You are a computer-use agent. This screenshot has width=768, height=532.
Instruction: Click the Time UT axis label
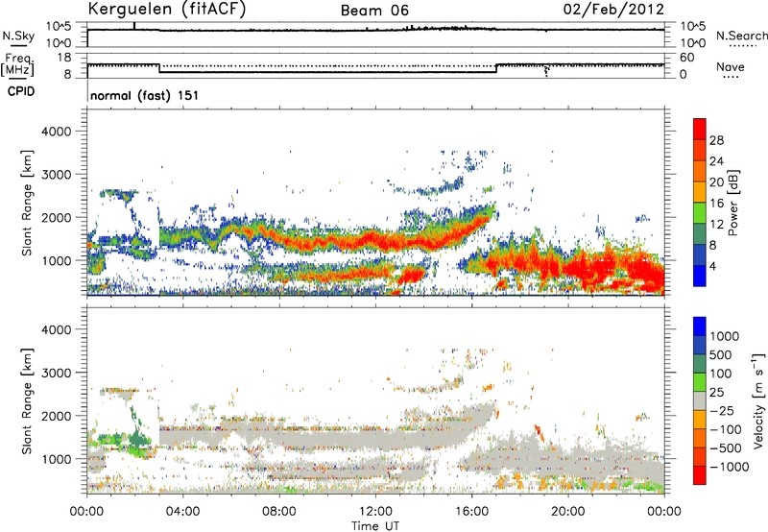click(375, 526)
